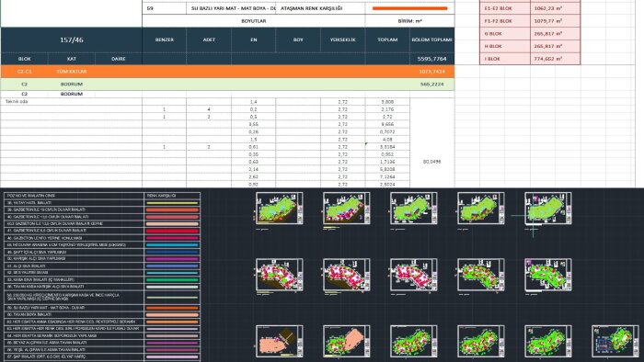Click the poz number 59 cell
Screen dimensions: 644x362
(165, 8)
